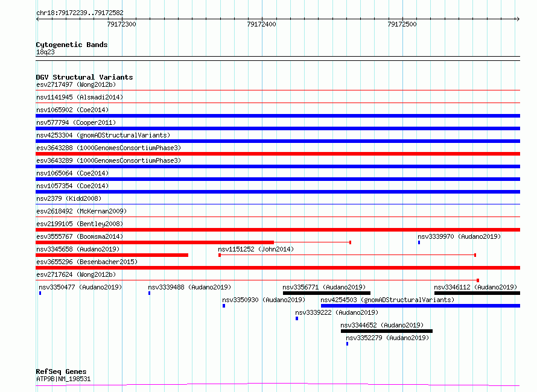
Task: Click the chr18:79172239..79172582 coordinate label
Action: [x=80, y=13]
